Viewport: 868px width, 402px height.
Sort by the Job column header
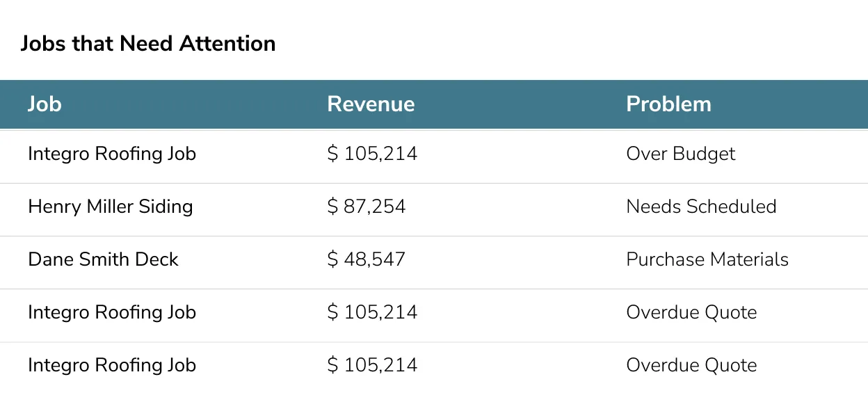pyautogui.click(x=45, y=104)
